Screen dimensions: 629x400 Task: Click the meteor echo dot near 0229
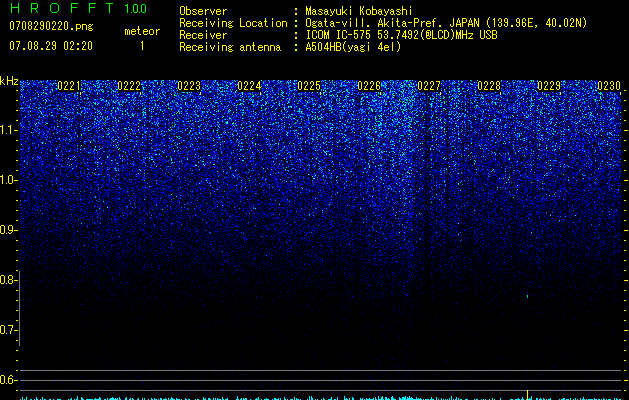528,296
